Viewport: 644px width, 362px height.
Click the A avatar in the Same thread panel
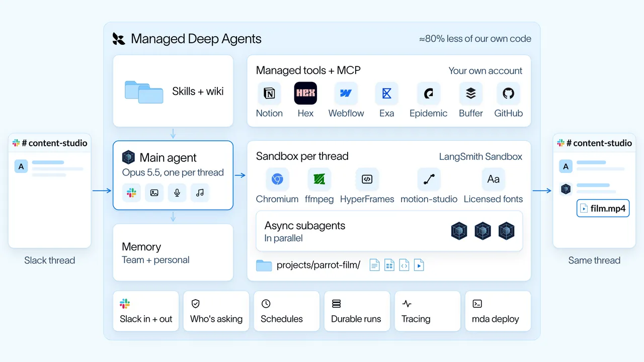pos(566,166)
